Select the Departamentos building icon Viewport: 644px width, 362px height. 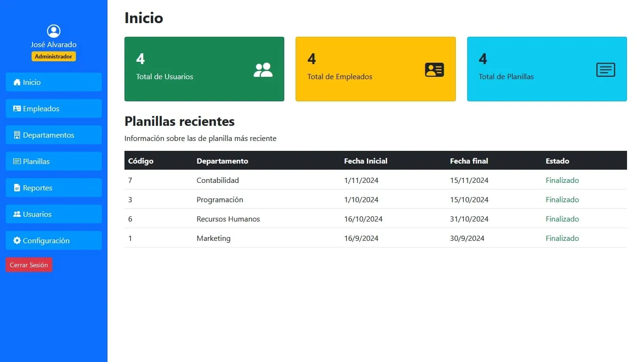pos(17,135)
